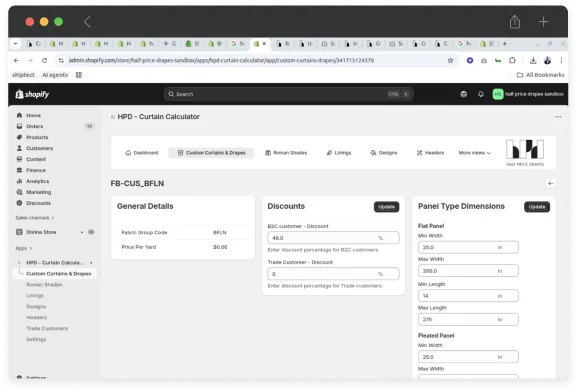Screen dimensions: 579x392
Task: Click the Shopify search bar
Action: tap(288, 94)
